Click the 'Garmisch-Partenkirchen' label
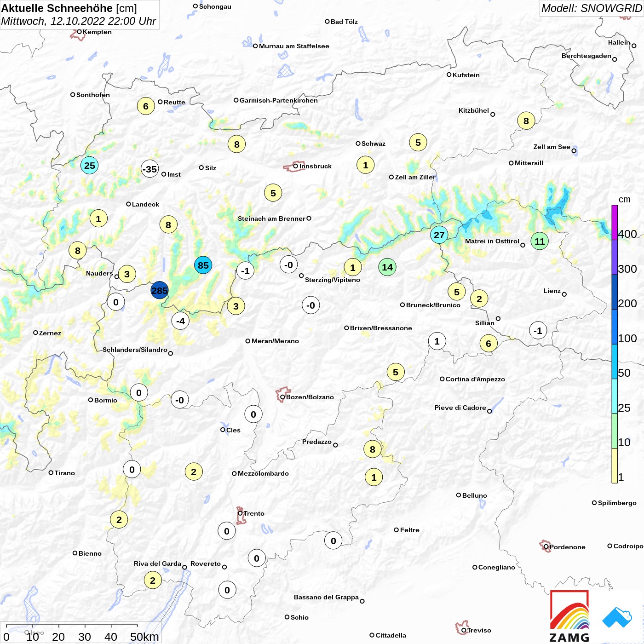 click(x=279, y=100)
